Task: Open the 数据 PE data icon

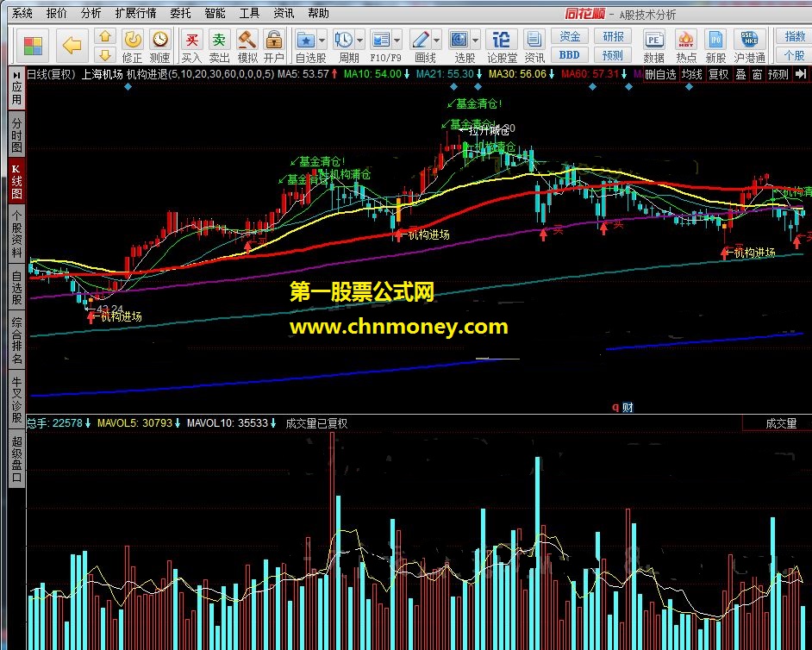Action: coord(653,40)
